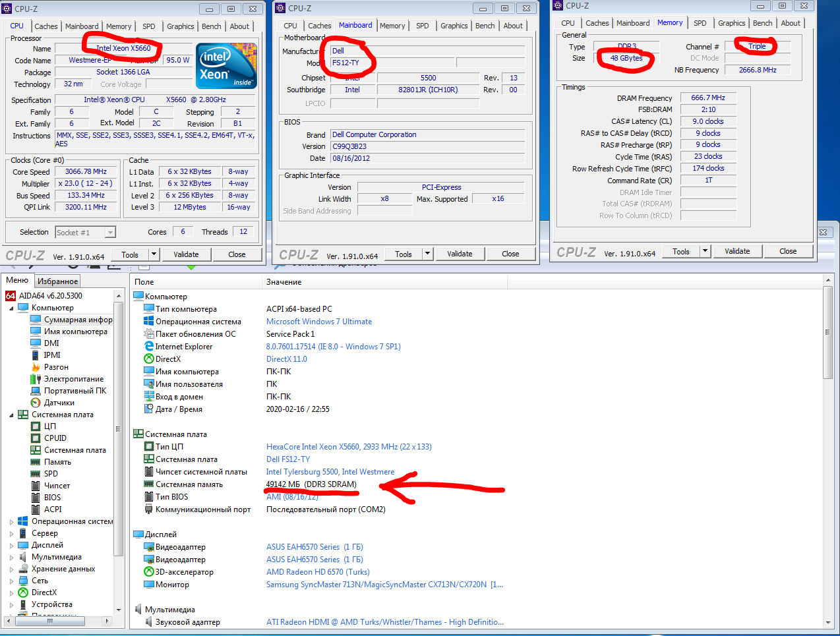Open SPD tab in the Mainboard CPU-Z window
Screen dimensions: 840x636
point(423,26)
